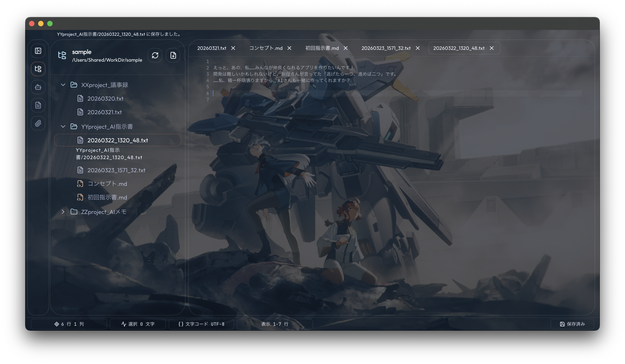Open the AI robot assistant panel
This screenshot has width=625, height=364.
pyautogui.click(x=38, y=87)
